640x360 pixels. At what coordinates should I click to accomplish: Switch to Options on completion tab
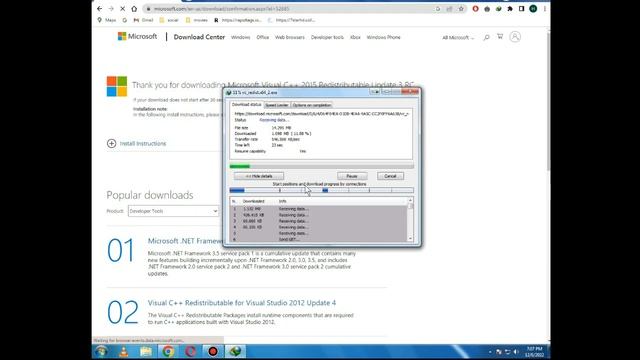click(x=312, y=105)
